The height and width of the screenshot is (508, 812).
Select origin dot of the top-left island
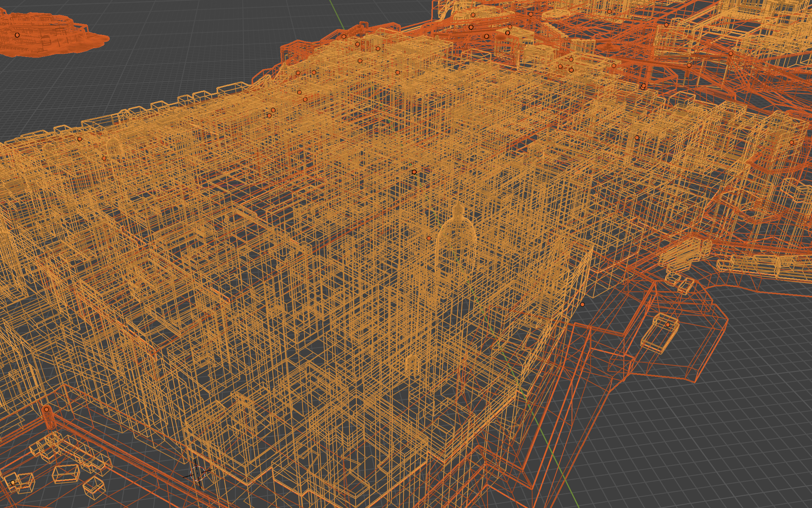pos(17,35)
